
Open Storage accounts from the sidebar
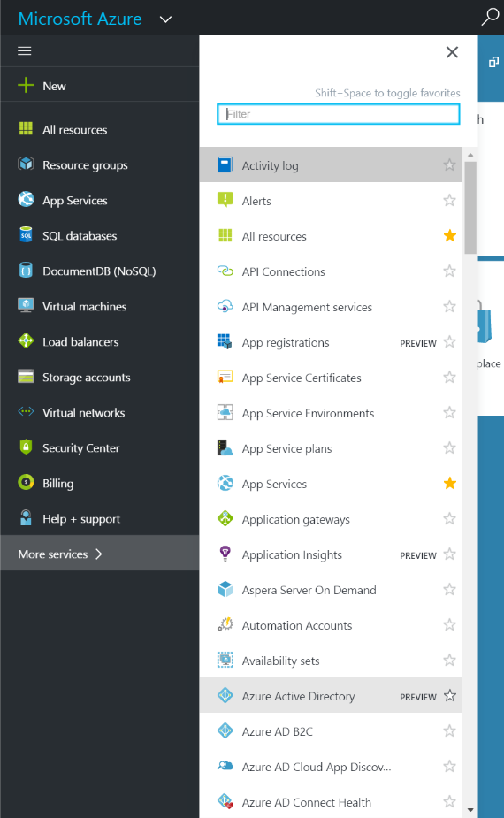[x=87, y=378]
